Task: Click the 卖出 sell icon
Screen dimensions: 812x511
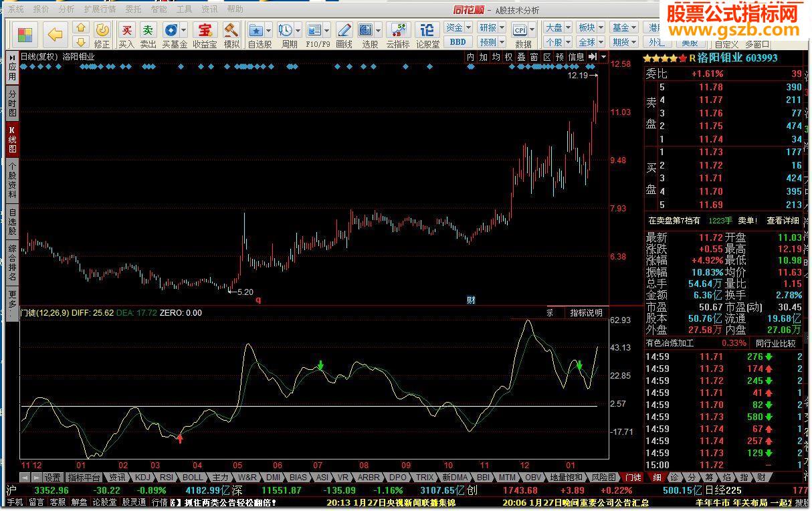Action: pos(148,35)
